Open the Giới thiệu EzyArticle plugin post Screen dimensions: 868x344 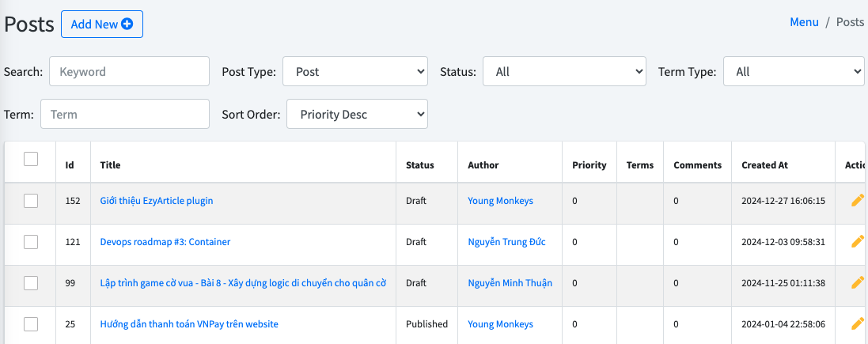point(157,201)
